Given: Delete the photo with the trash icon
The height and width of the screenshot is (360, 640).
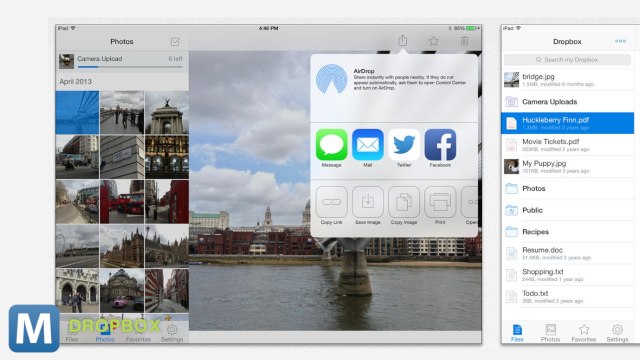Looking at the screenshot, I should (x=464, y=41).
